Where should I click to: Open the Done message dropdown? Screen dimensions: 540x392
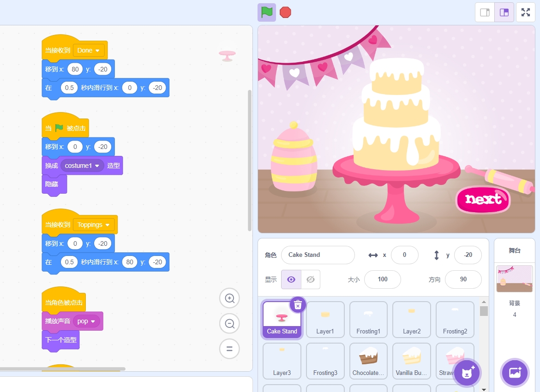89,50
